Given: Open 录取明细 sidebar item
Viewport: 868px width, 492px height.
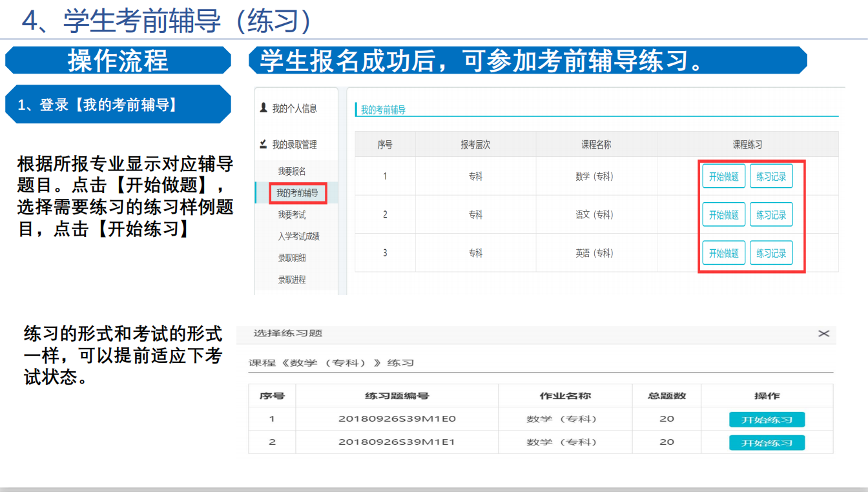Looking at the screenshot, I should 292,258.
